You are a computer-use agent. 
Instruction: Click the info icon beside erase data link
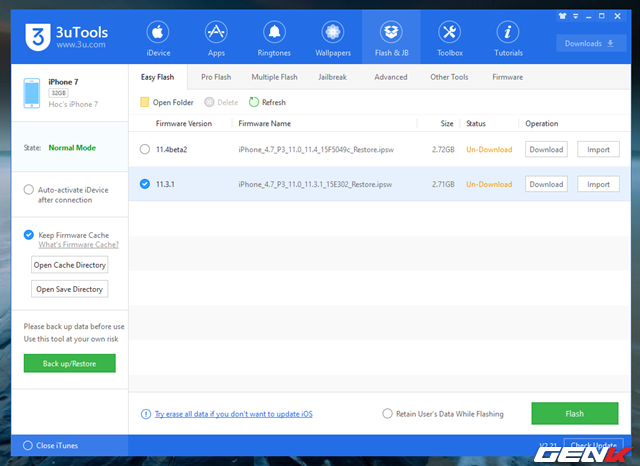point(146,414)
